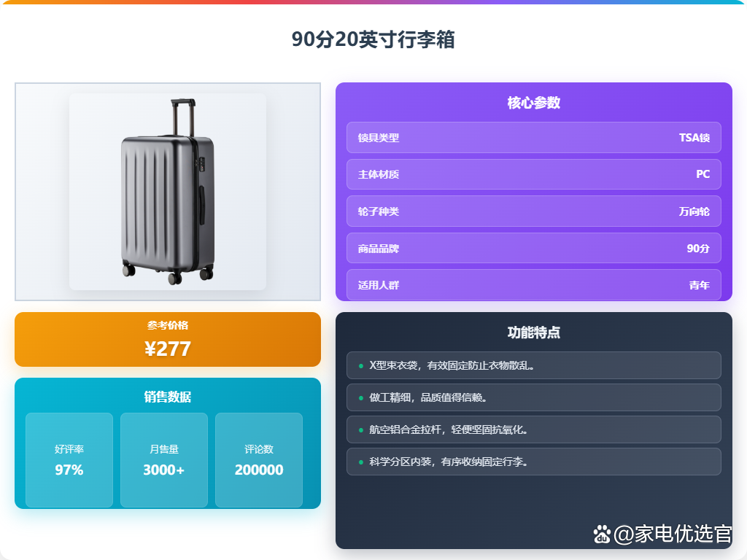This screenshot has width=747, height=560.
Task: Click the 参考价格 ¥277 orange card
Action: [168, 340]
